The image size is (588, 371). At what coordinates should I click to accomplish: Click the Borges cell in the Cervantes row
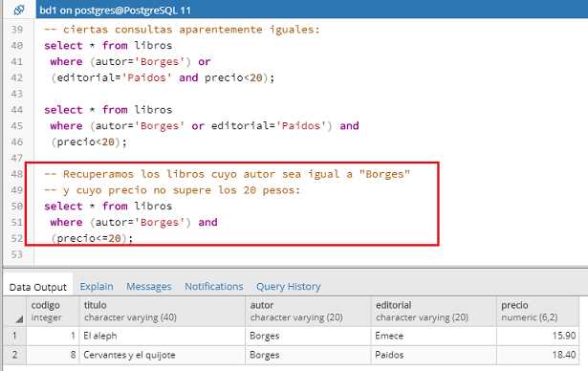pos(308,355)
